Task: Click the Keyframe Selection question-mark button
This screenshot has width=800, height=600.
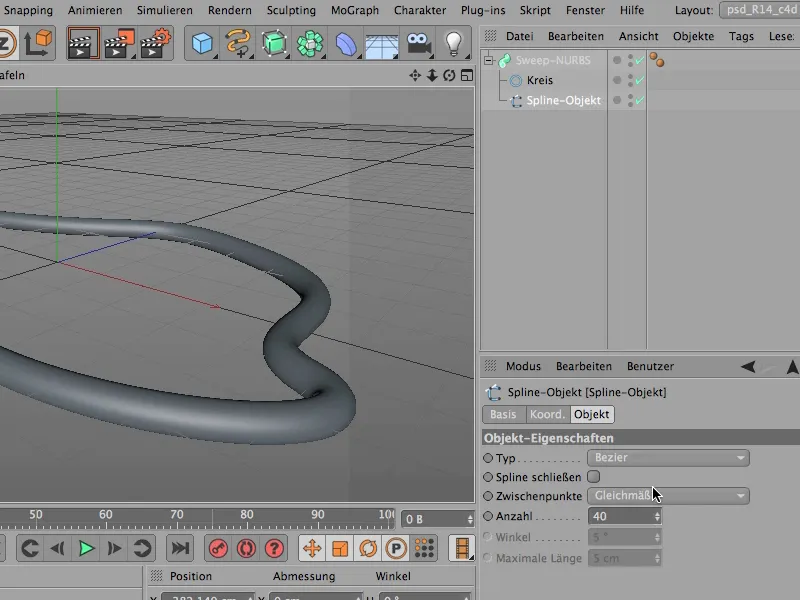Action: pos(274,548)
